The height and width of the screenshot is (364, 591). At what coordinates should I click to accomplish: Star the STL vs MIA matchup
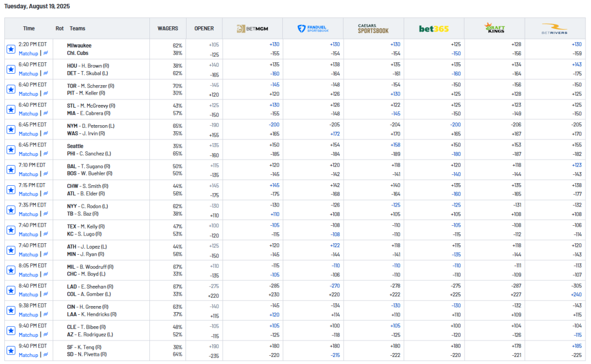pos(11,109)
